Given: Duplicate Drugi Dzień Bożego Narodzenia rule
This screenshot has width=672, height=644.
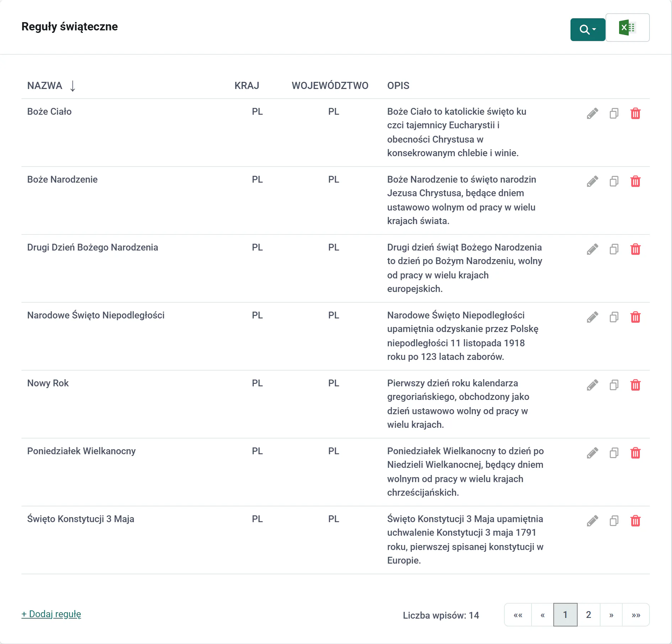Looking at the screenshot, I should click(x=614, y=249).
